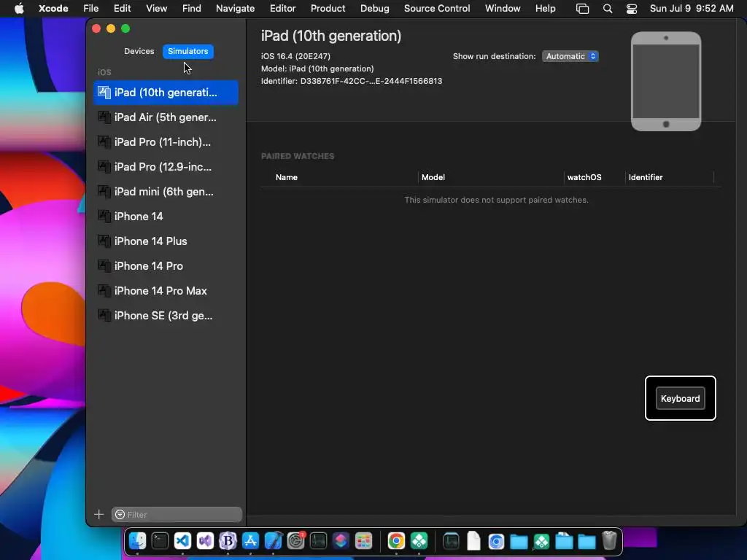The image size is (747, 560).
Task: Sort paired watches by Model column
Action: [433, 177]
